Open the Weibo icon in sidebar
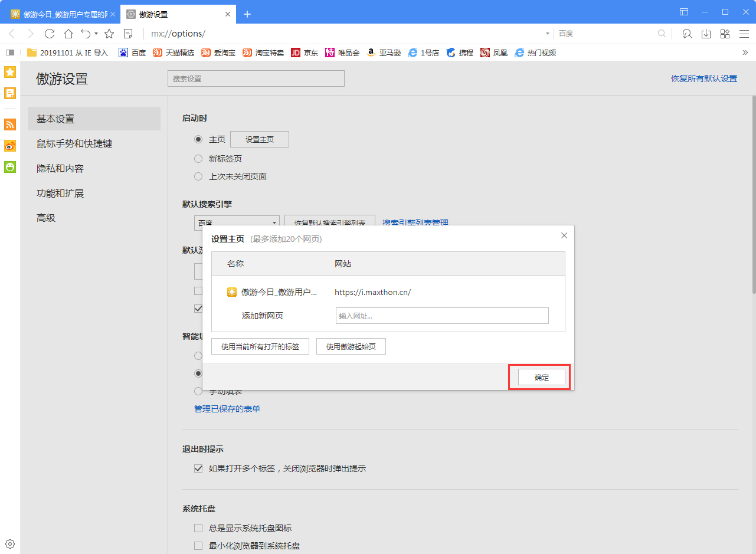Image resolution: width=756 pixels, height=554 pixels. [10, 146]
